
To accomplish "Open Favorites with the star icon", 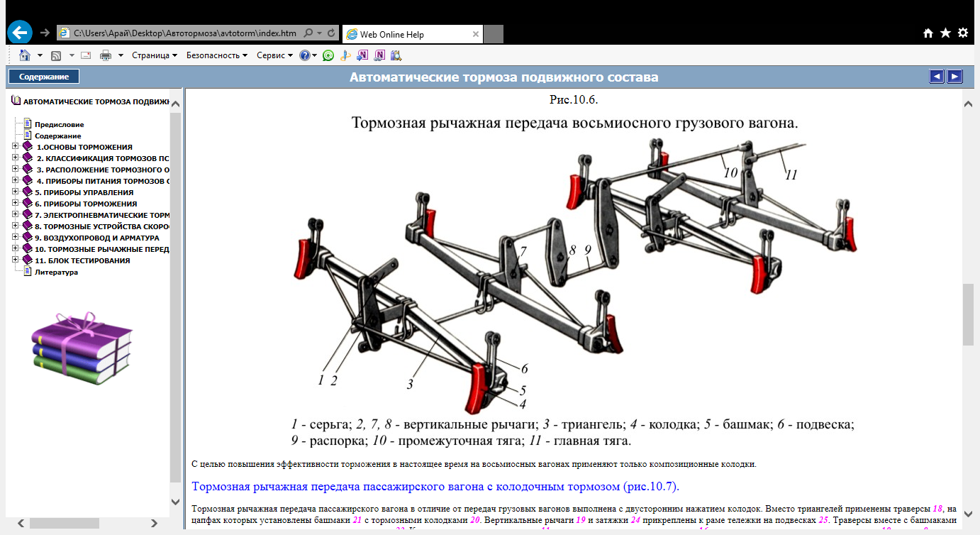I will pos(945,33).
